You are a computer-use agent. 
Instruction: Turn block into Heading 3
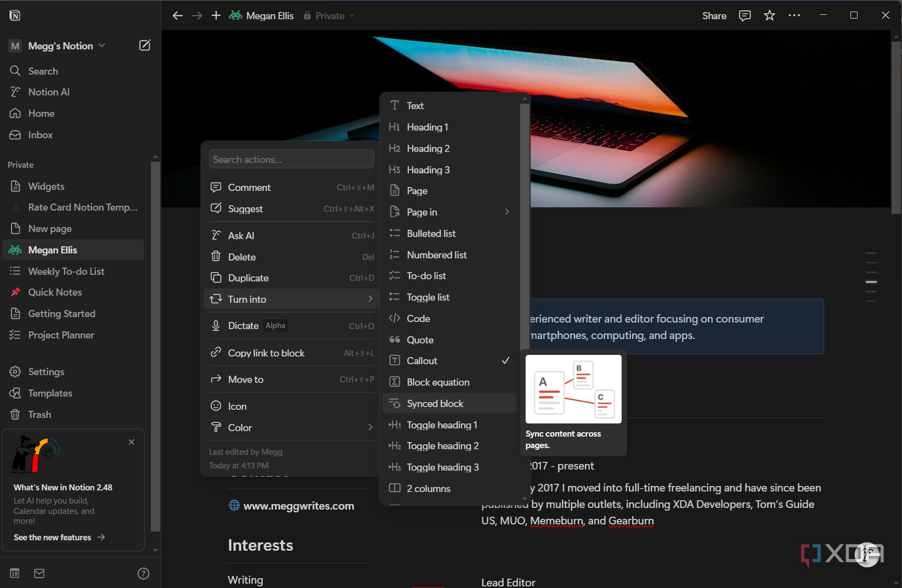(x=449, y=170)
